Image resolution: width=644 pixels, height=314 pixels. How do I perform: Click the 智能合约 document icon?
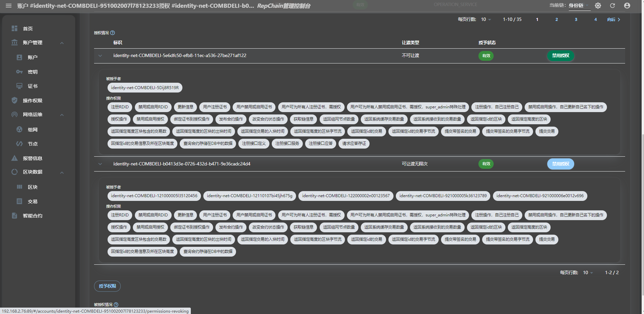pyautogui.click(x=14, y=215)
